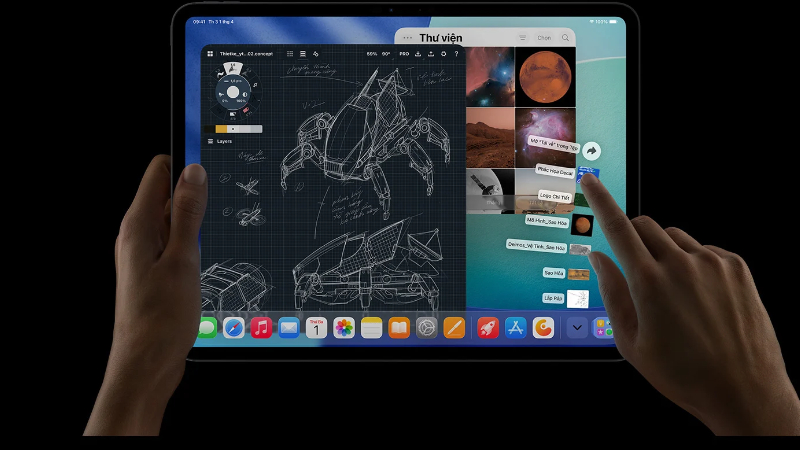Screen dimensions: 800x450
Task: Select the black swatch in color bar
Action: [209, 129]
